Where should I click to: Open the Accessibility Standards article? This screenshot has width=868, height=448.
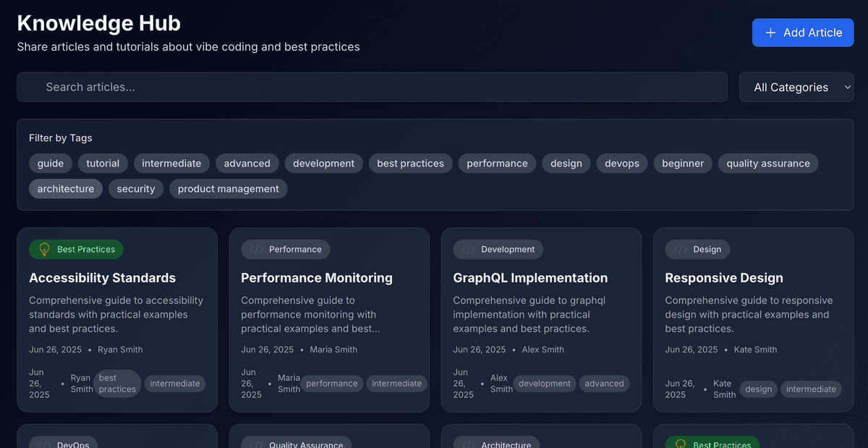point(102,278)
